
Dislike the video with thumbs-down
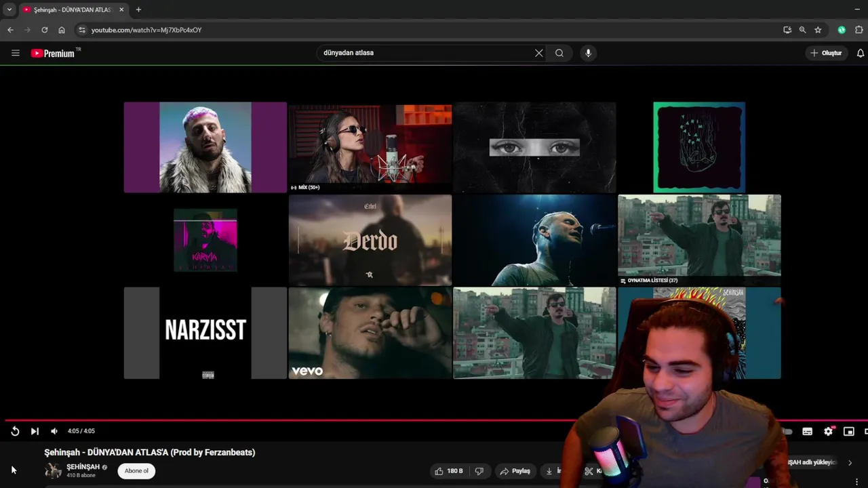479,471
